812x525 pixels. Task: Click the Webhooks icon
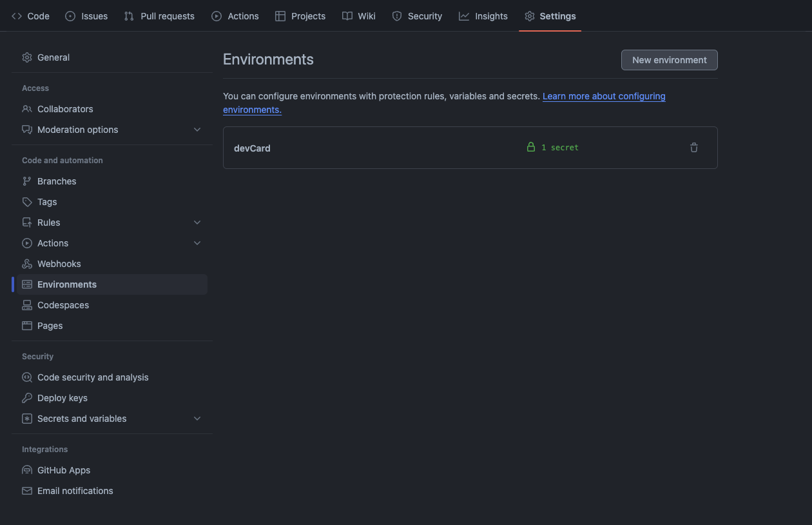tap(27, 264)
